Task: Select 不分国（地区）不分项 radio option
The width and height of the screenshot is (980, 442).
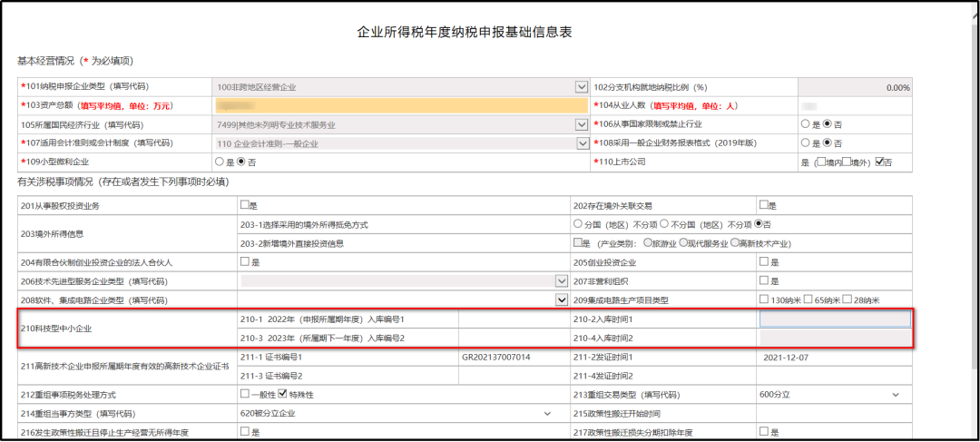Action: pyautogui.click(x=665, y=224)
